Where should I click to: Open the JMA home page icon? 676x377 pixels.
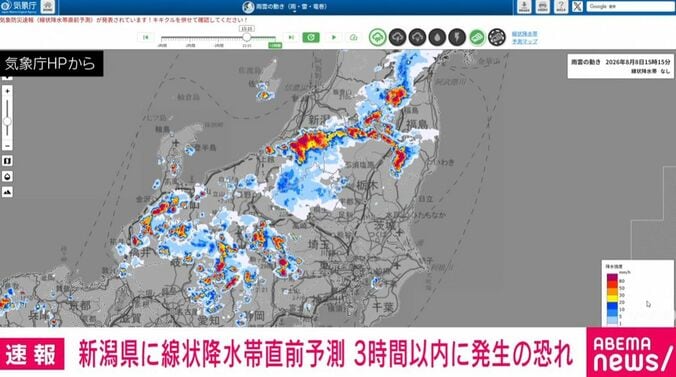48,6
